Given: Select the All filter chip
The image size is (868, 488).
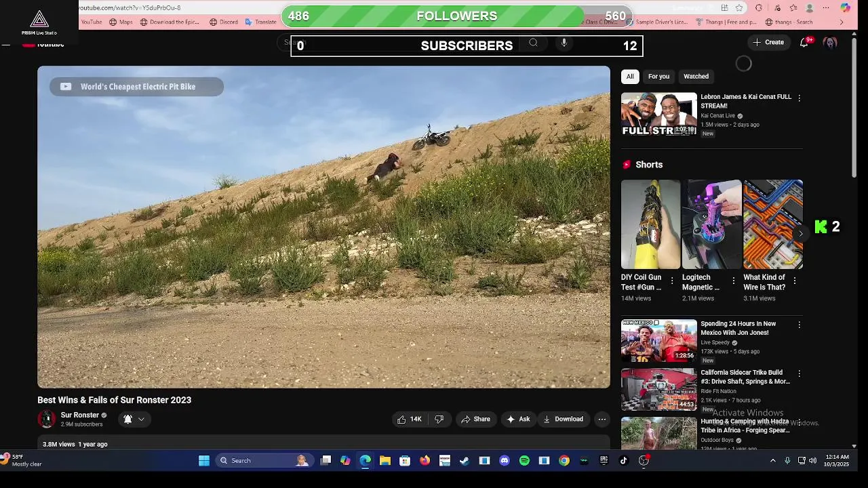Looking at the screenshot, I should [x=630, y=77].
